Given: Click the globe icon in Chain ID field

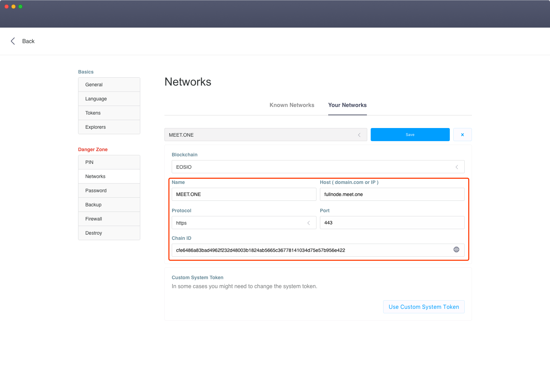Looking at the screenshot, I should (456, 249).
